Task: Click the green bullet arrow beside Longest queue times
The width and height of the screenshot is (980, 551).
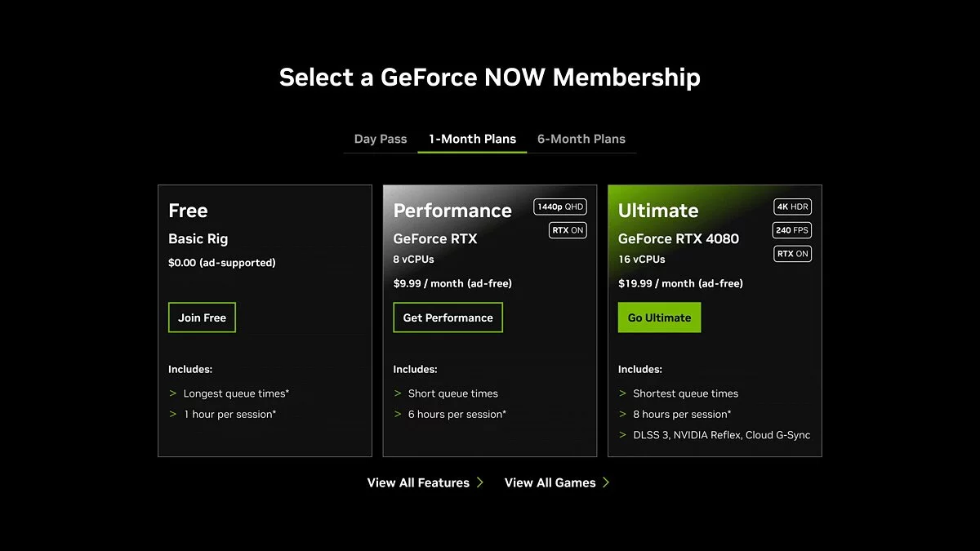Action: [x=173, y=393]
